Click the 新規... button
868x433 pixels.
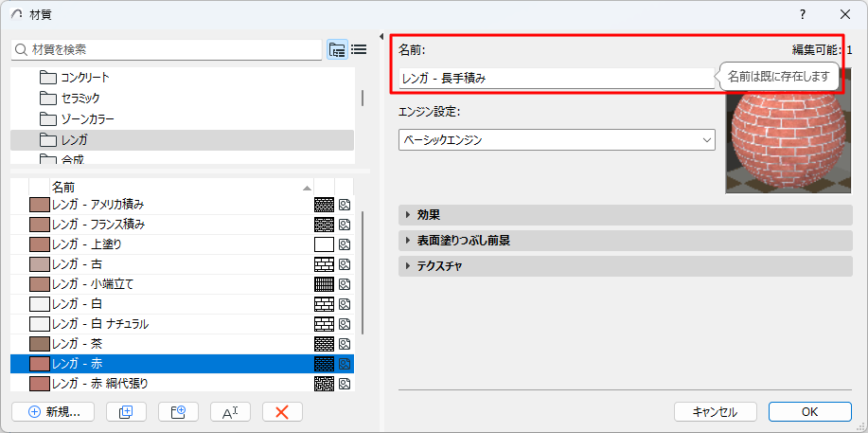click(54, 412)
